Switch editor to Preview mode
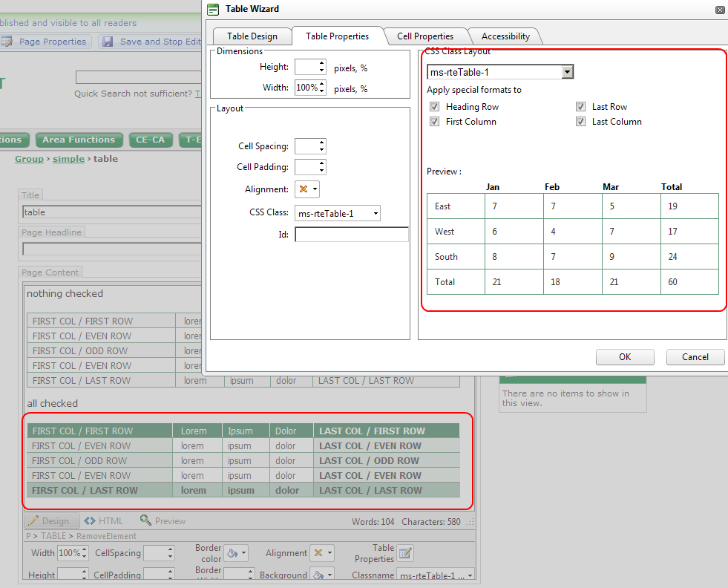The image size is (728, 588). click(x=163, y=520)
